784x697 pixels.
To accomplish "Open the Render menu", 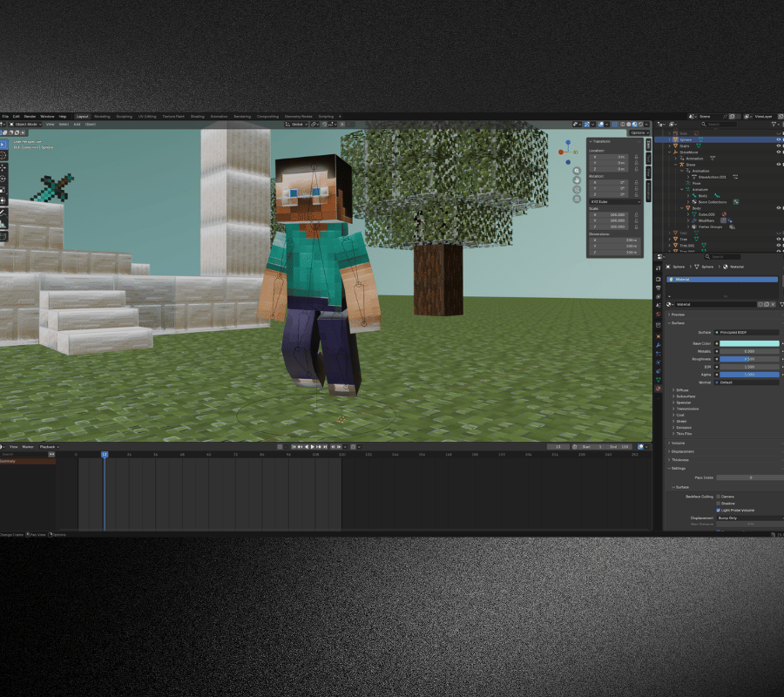I will click(x=30, y=117).
